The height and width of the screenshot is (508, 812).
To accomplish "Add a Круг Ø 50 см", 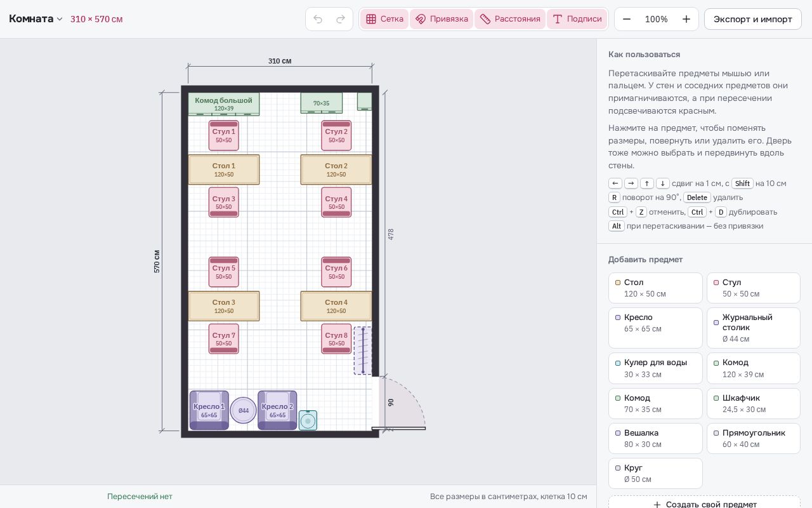I will point(655,474).
